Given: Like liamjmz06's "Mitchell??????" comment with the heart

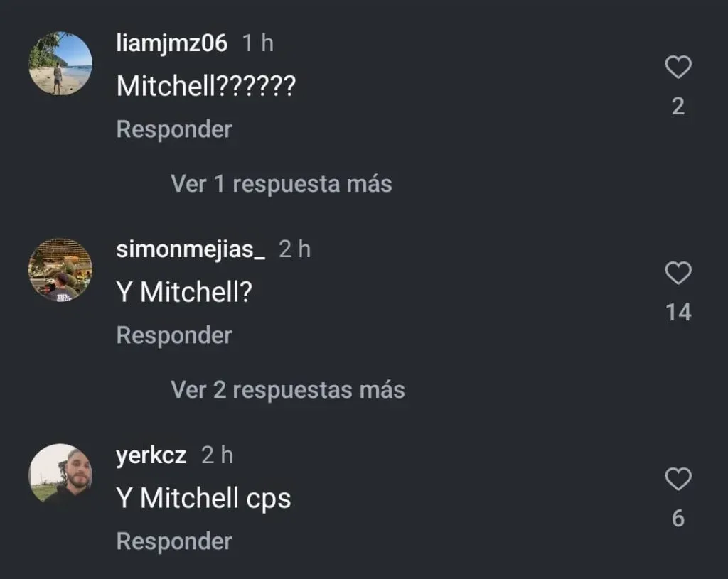Looking at the screenshot, I should coord(678,67).
